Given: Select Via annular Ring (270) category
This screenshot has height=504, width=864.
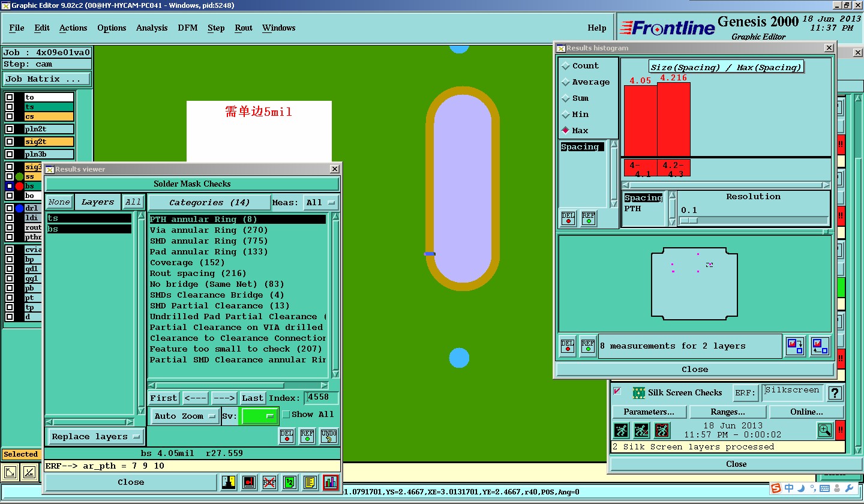Looking at the screenshot, I should point(209,230).
